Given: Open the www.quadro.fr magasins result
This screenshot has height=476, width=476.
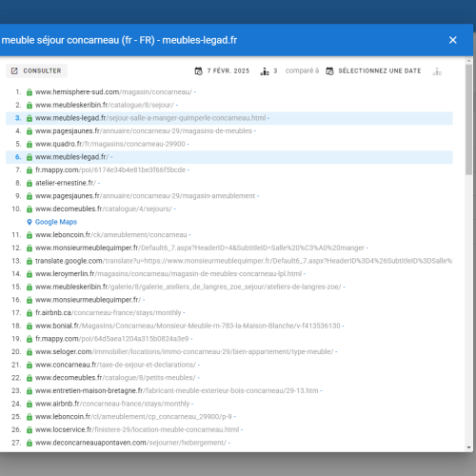Looking at the screenshot, I should coord(110,144).
